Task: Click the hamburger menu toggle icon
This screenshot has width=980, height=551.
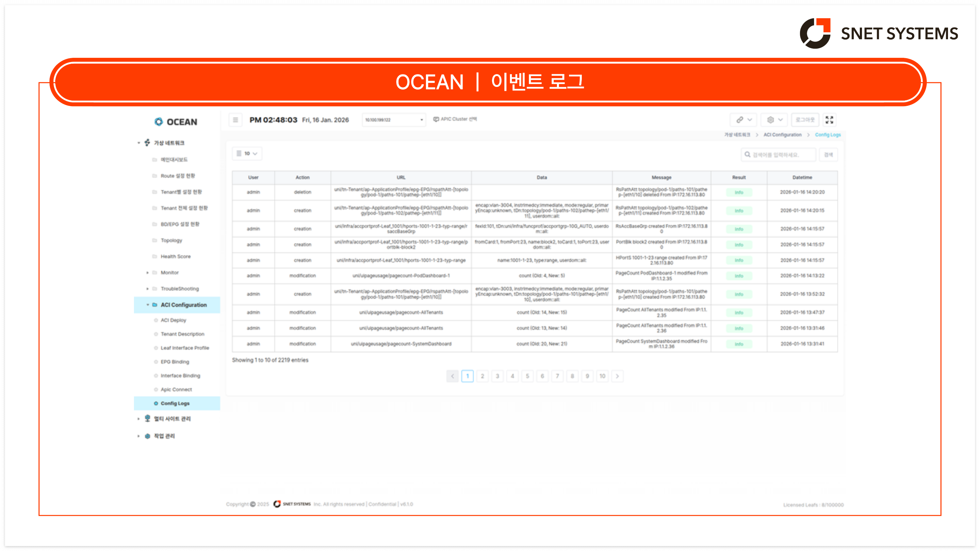Action: (x=236, y=120)
